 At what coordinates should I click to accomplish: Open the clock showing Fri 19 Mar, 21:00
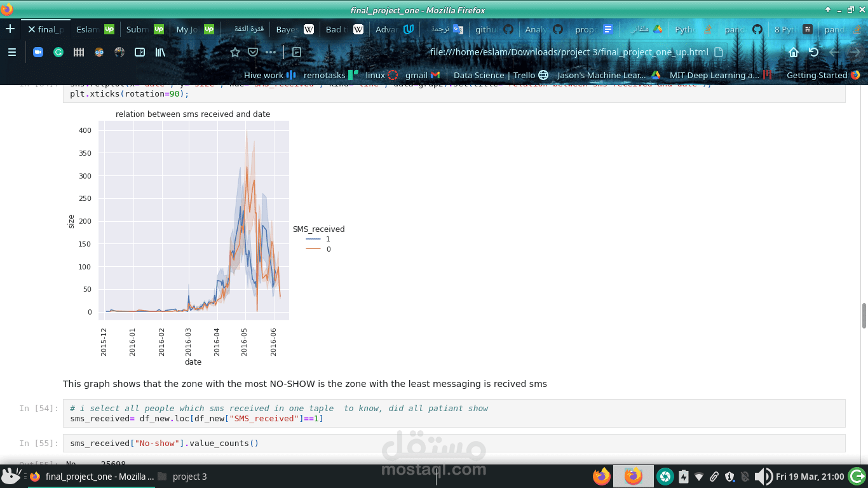(810, 477)
